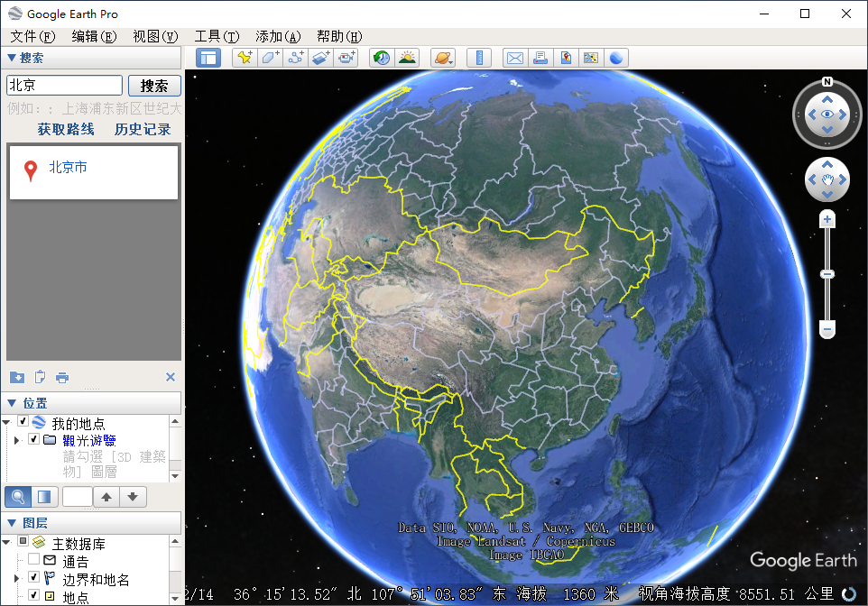Screen dimensions: 868x606
Task: Copy search results to clipboard icon
Action: [40, 378]
